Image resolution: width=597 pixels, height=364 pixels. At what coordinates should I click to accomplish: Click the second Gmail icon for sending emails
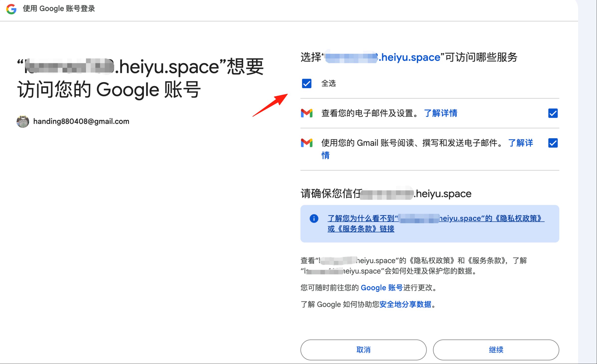point(306,143)
